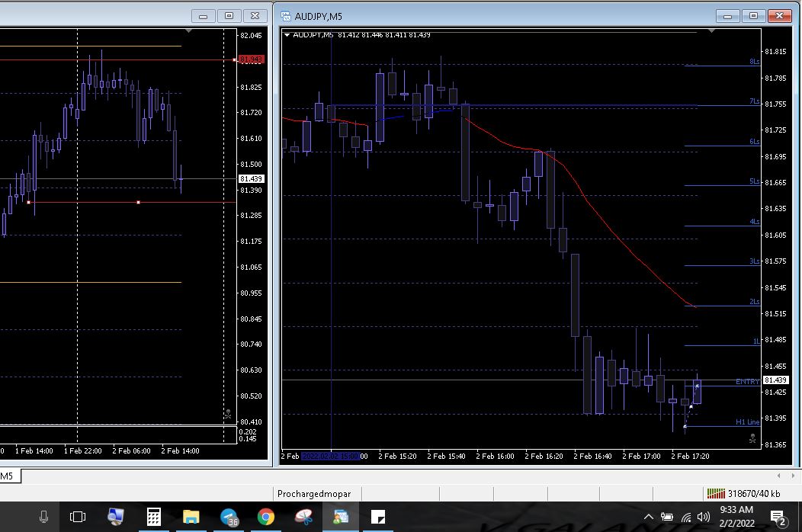
Task: Open File Explorer from the taskbar
Action: click(x=191, y=517)
